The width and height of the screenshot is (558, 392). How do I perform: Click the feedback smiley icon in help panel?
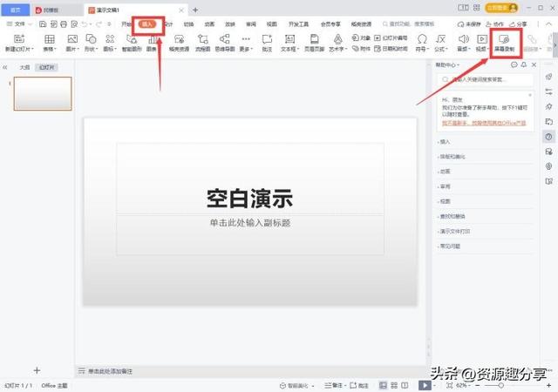pyautogui.click(x=514, y=64)
